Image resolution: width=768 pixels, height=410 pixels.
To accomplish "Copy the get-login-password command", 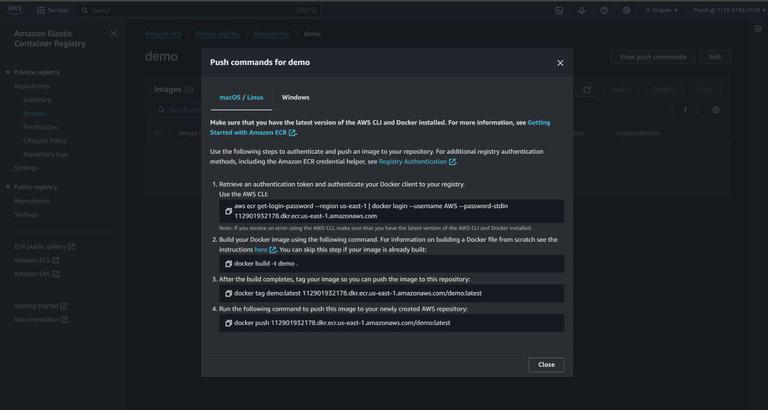I will click(x=228, y=211).
